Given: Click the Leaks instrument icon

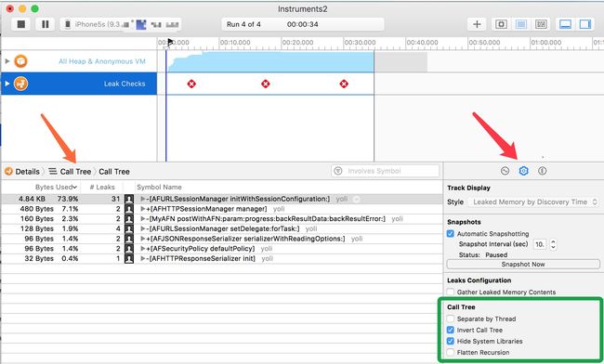Looking at the screenshot, I should 20,84.
